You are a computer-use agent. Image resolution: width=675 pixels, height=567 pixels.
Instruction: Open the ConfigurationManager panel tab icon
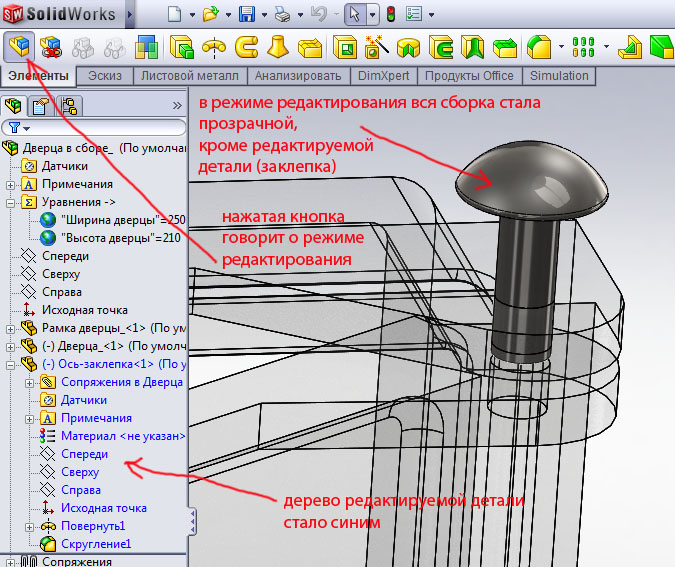(x=69, y=105)
